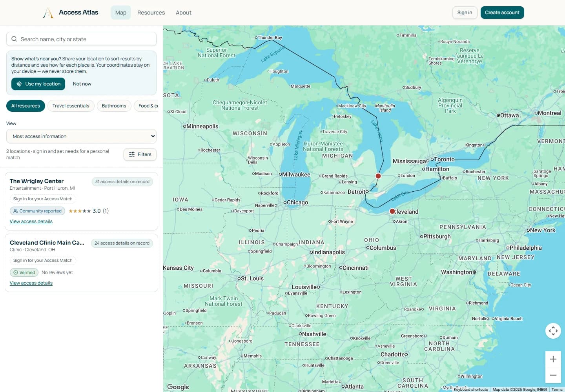Screen dimensions: 565x392
Task: Click the Nashville label on map
Action: pyautogui.click(x=314, y=334)
